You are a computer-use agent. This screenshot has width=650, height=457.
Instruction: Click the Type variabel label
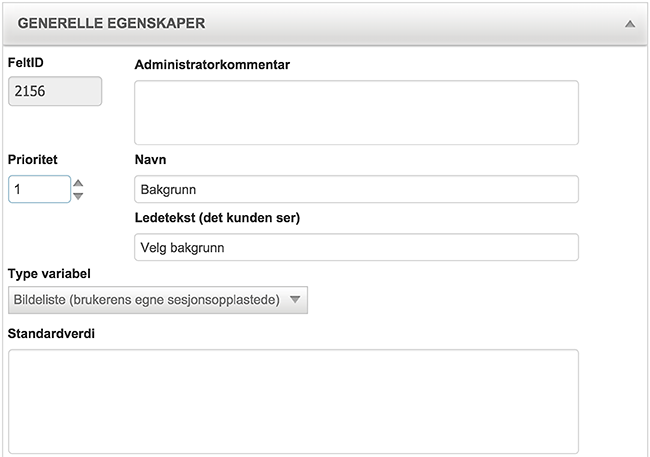49,274
